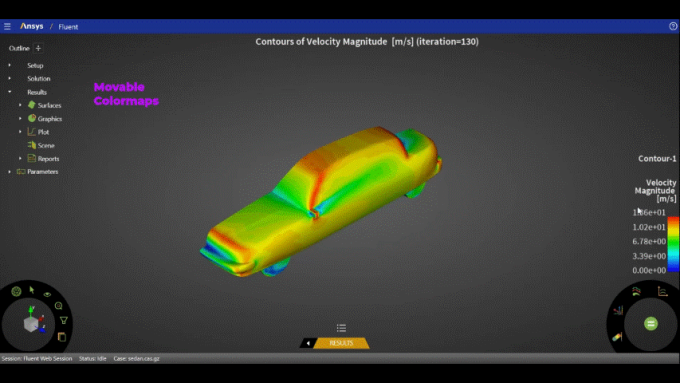Open the RESULTS tab at the bottom
The height and width of the screenshot is (383, 681).
point(341,343)
